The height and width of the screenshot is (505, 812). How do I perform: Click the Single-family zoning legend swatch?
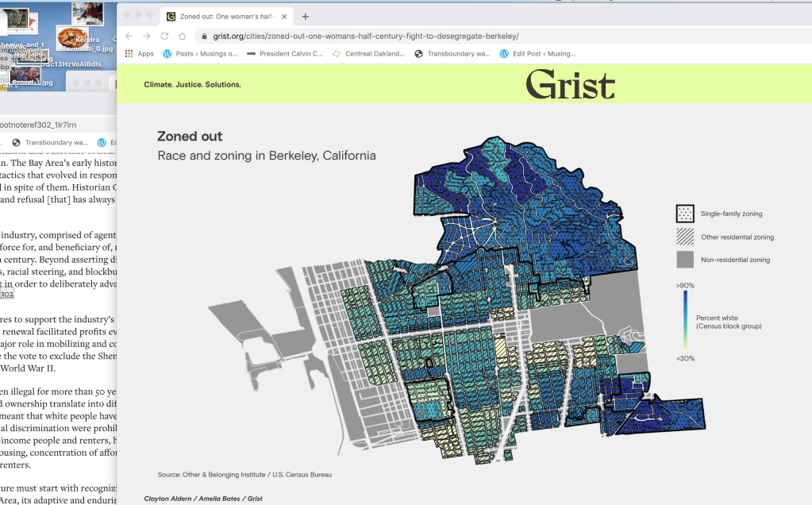684,214
